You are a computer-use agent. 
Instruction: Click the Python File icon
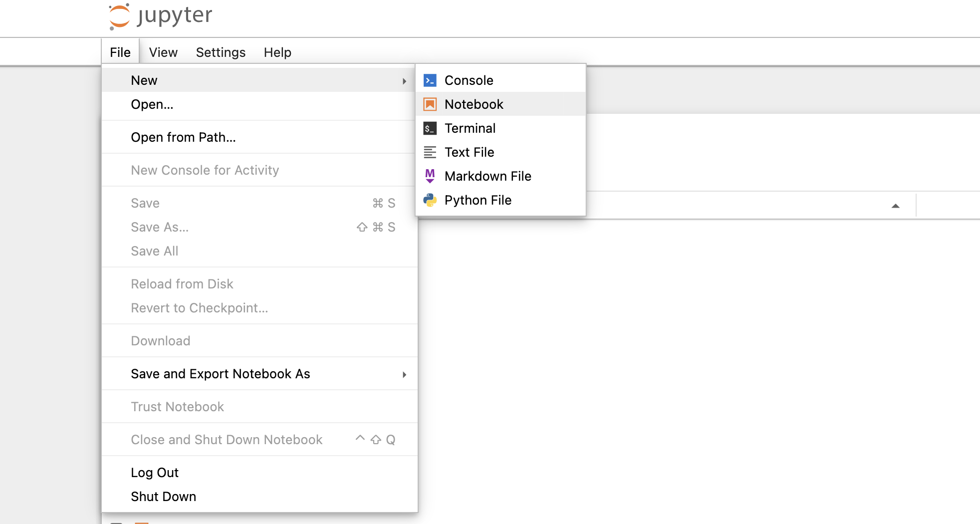[x=430, y=200]
